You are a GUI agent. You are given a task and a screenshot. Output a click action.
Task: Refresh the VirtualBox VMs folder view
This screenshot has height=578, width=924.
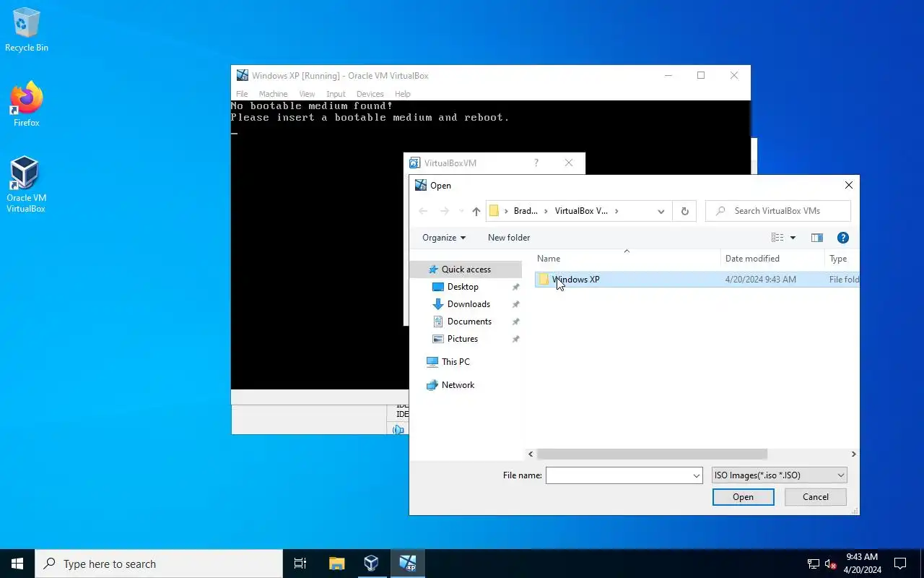click(684, 211)
